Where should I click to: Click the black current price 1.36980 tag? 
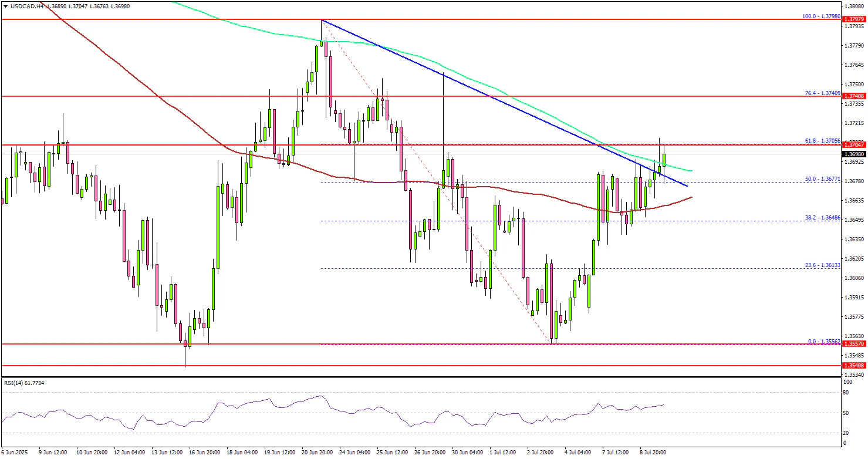click(854, 154)
